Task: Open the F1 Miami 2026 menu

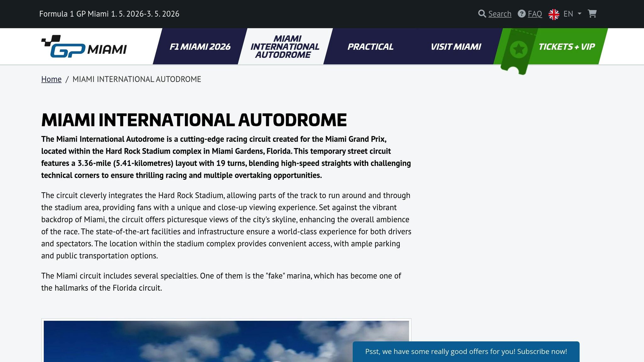Action: coord(200,47)
